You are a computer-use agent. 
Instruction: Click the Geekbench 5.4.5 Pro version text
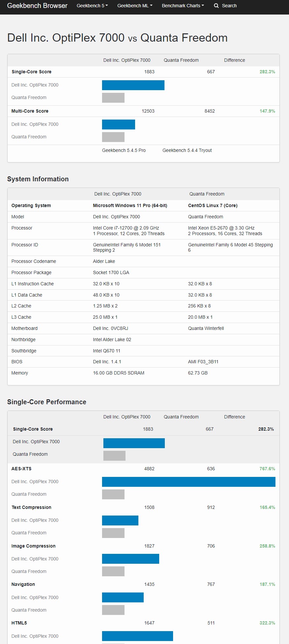124,150
